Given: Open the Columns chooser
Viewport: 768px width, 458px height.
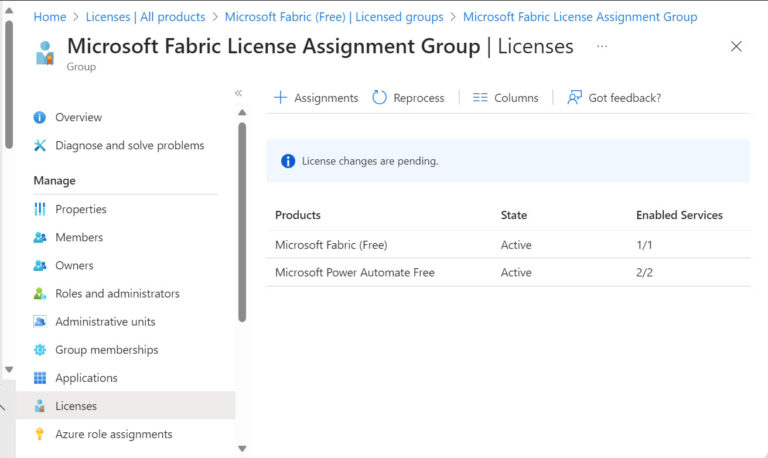Looking at the screenshot, I should pyautogui.click(x=505, y=98).
